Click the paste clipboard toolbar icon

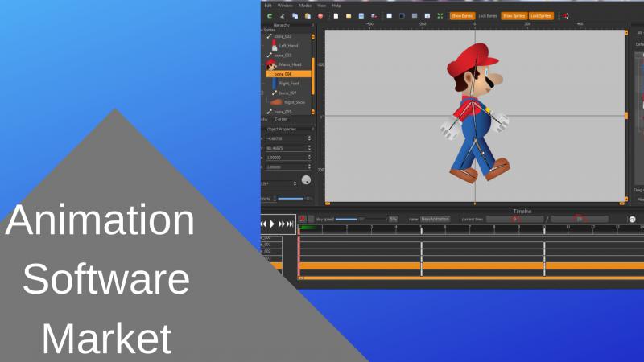(x=308, y=16)
